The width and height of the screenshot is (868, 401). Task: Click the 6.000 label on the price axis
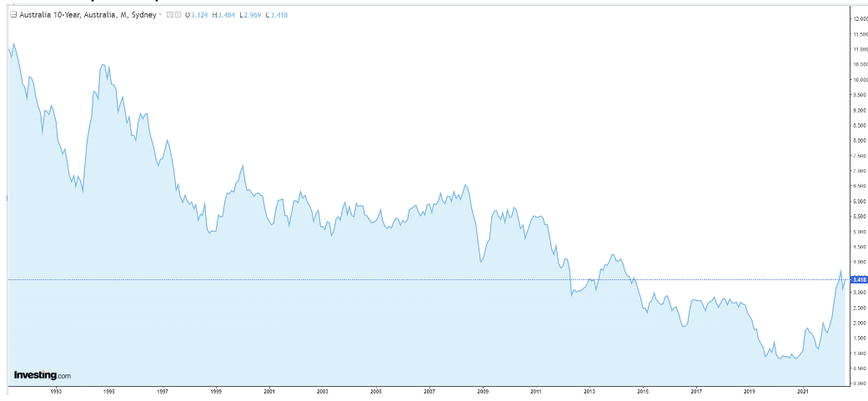pyautogui.click(x=857, y=201)
